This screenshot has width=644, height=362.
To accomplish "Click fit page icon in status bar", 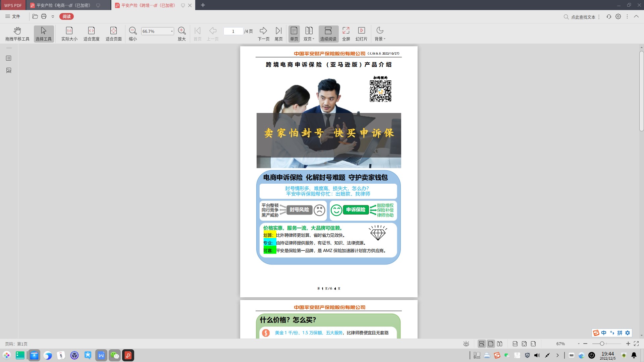I will [x=524, y=344].
